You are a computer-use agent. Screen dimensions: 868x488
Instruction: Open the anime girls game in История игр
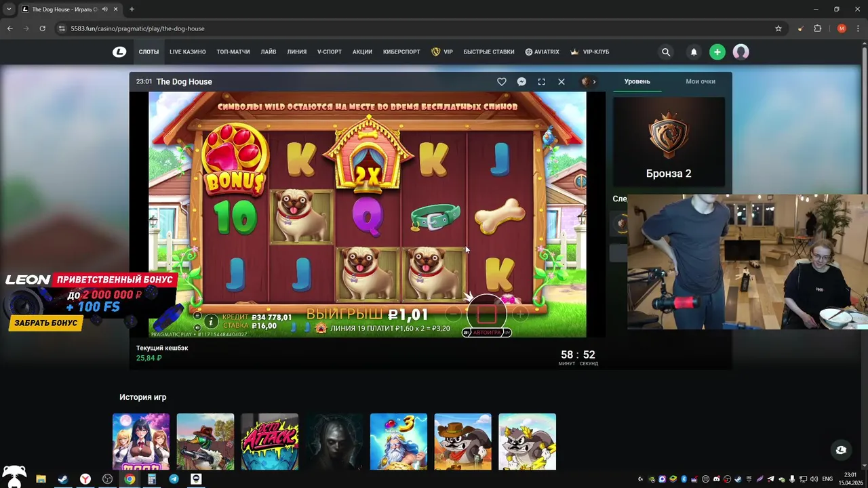point(141,442)
